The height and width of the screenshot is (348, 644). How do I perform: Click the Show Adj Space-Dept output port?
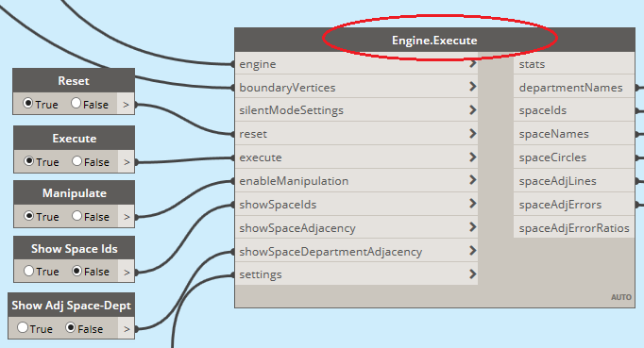point(127,329)
